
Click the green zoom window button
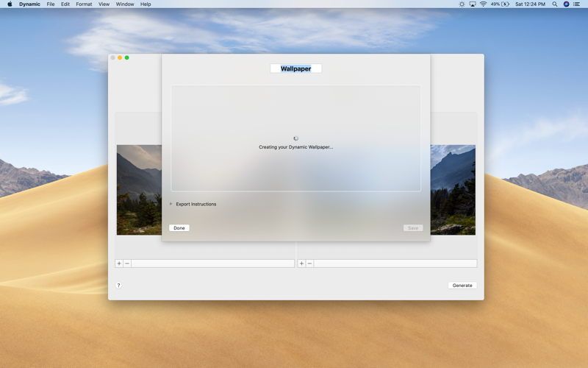[x=126, y=58]
